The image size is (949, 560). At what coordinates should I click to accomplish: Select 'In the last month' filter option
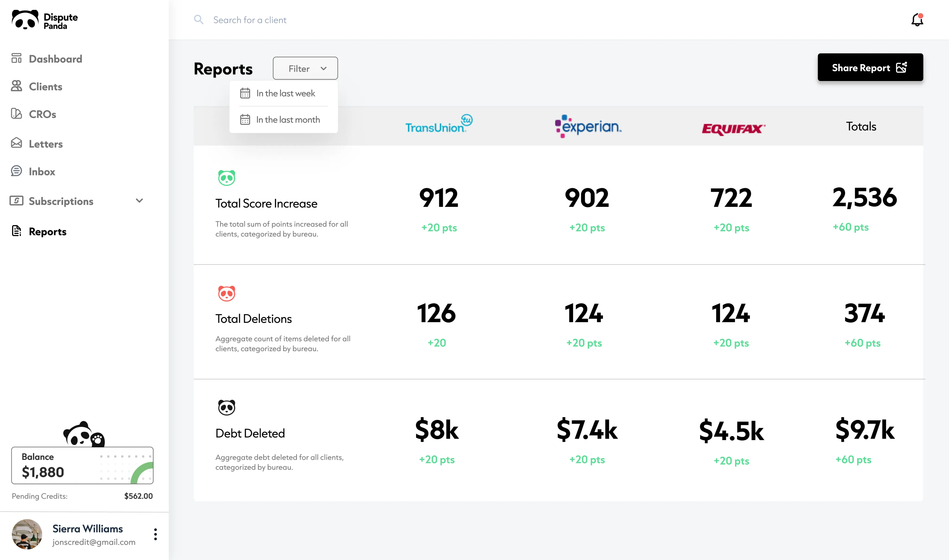click(x=284, y=120)
